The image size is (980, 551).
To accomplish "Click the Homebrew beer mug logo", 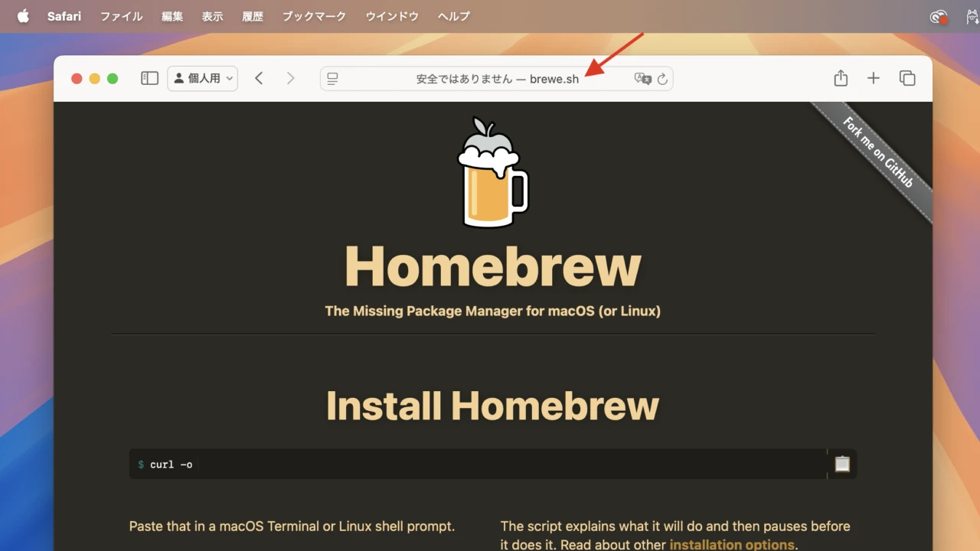I will click(493, 172).
